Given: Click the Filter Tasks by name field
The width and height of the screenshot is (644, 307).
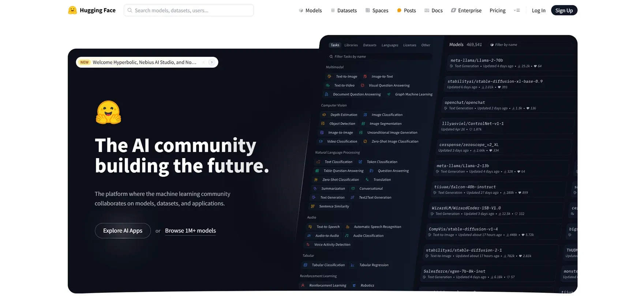Looking at the screenshot, I should click(380, 56).
